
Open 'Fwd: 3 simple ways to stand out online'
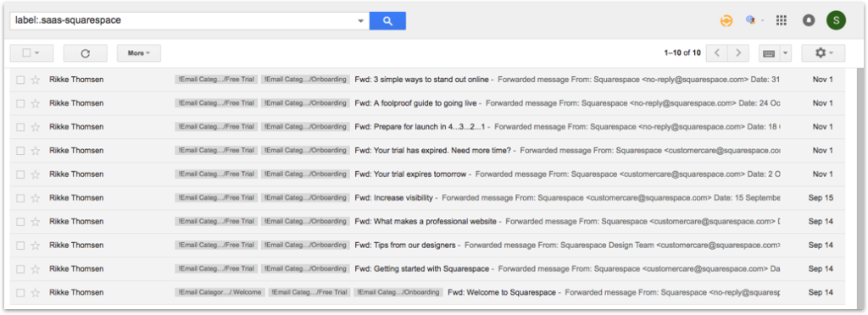tap(421, 80)
